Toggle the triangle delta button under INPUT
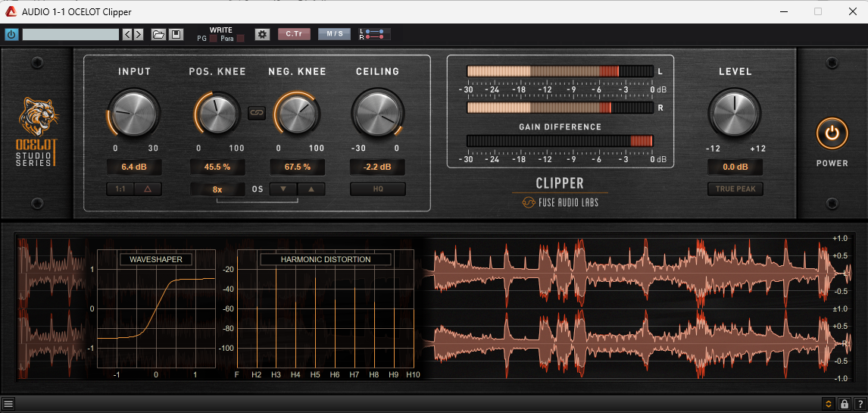This screenshot has height=413, width=868. click(148, 189)
